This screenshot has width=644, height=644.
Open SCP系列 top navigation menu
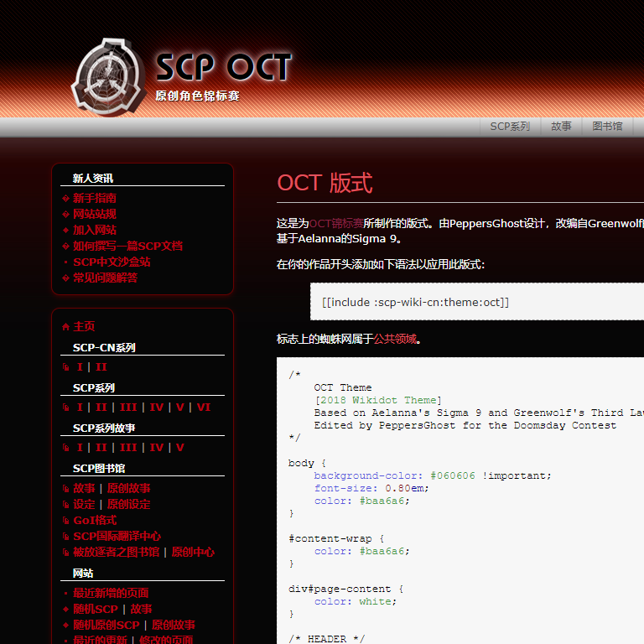click(510, 126)
